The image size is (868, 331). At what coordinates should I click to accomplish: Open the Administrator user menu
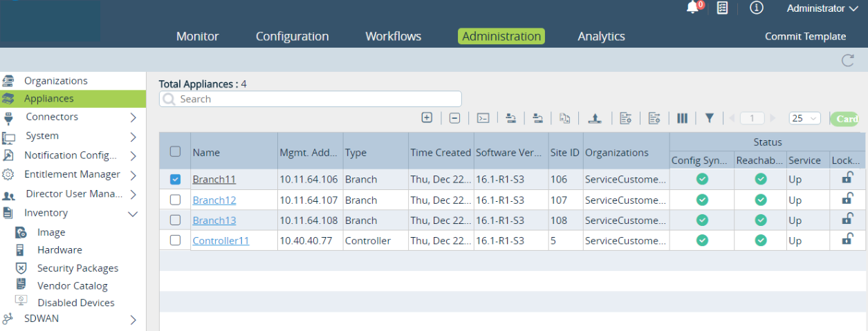821,8
